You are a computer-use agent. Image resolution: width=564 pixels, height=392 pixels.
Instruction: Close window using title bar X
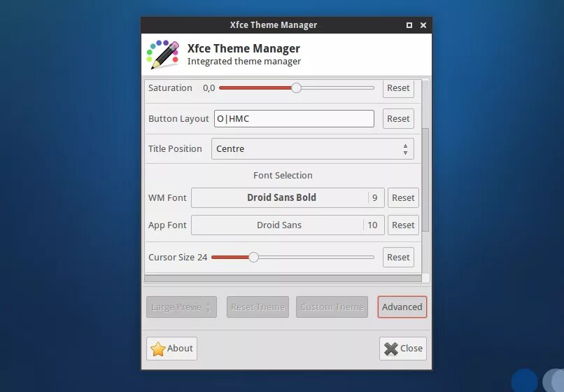pyautogui.click(x=423, y=25)
